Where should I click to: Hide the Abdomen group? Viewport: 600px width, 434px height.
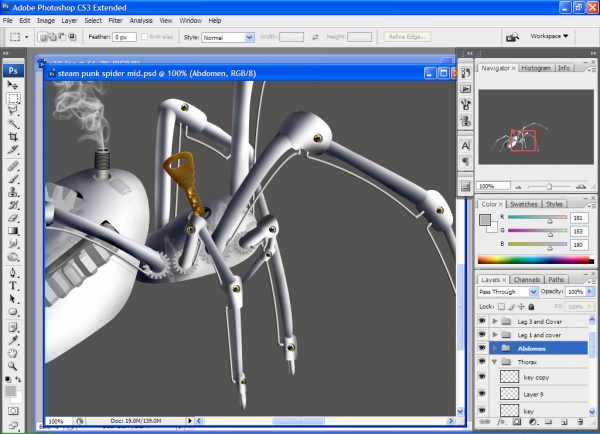click(482, 348)
